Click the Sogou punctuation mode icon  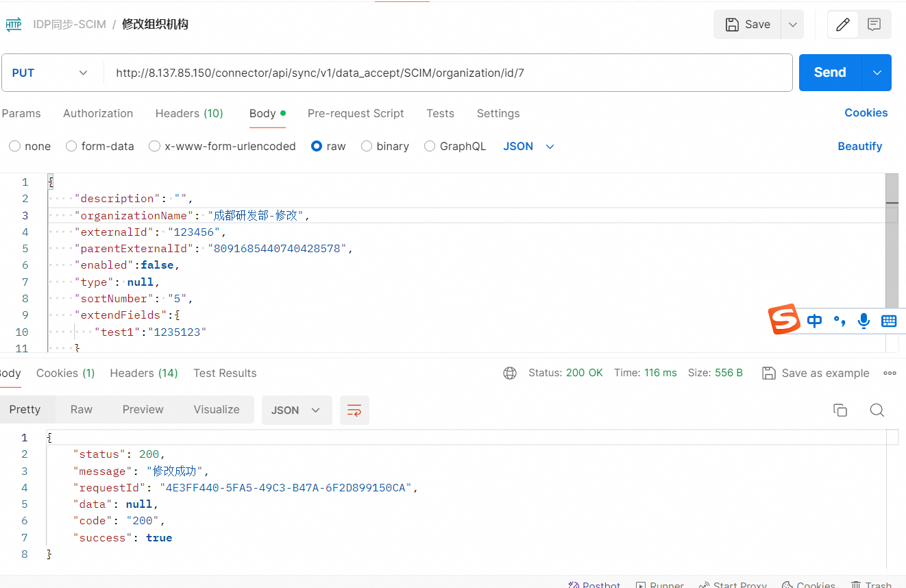(x=840, y=321)
